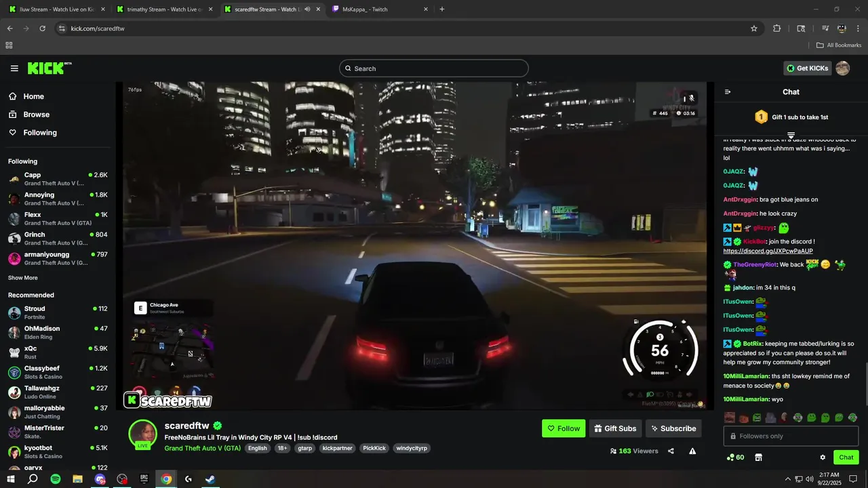Open Capp's channel in Following
This screenshot has width=868, height=488.
58,179
